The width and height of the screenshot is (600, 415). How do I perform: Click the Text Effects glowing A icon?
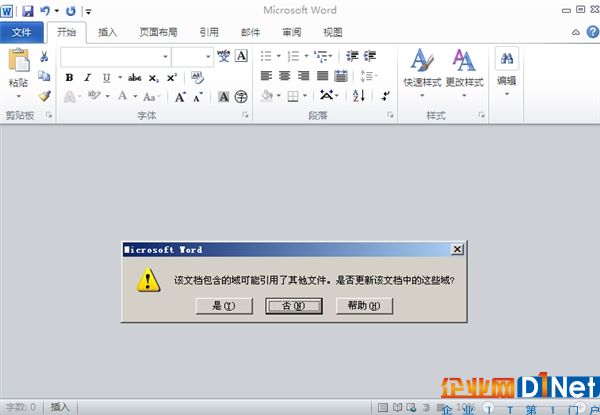70,96
